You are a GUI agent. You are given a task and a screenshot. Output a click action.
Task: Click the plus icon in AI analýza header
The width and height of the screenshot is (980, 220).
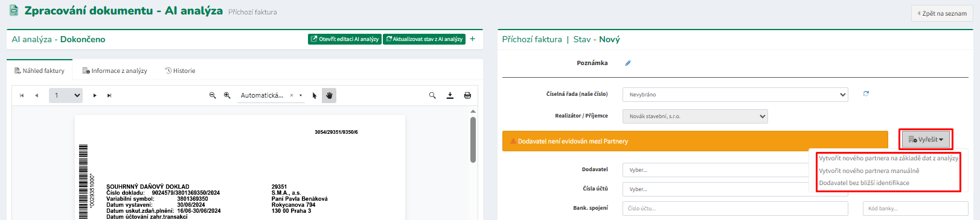tap(472, 39)
